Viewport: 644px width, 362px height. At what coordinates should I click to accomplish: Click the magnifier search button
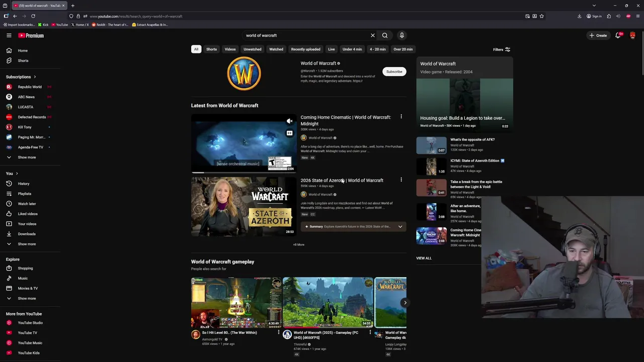[385, 35]
